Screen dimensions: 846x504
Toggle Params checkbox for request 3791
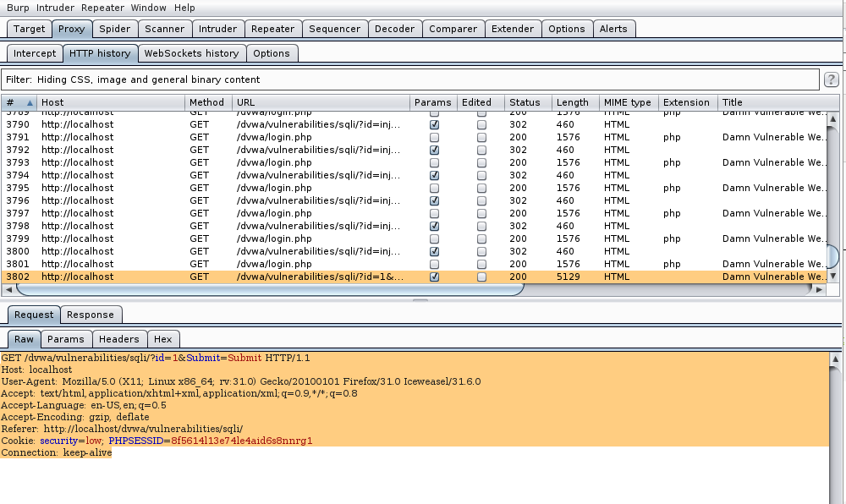click(434, 138)
